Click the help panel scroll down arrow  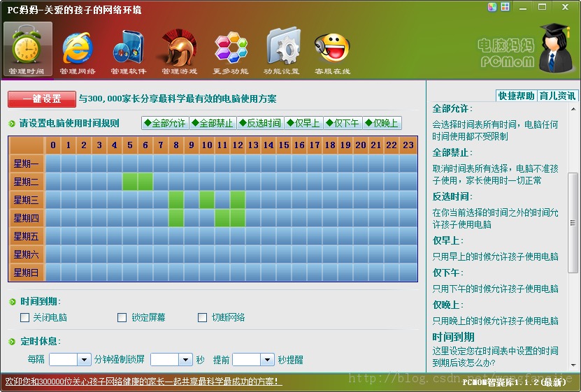tap(573, 365)
